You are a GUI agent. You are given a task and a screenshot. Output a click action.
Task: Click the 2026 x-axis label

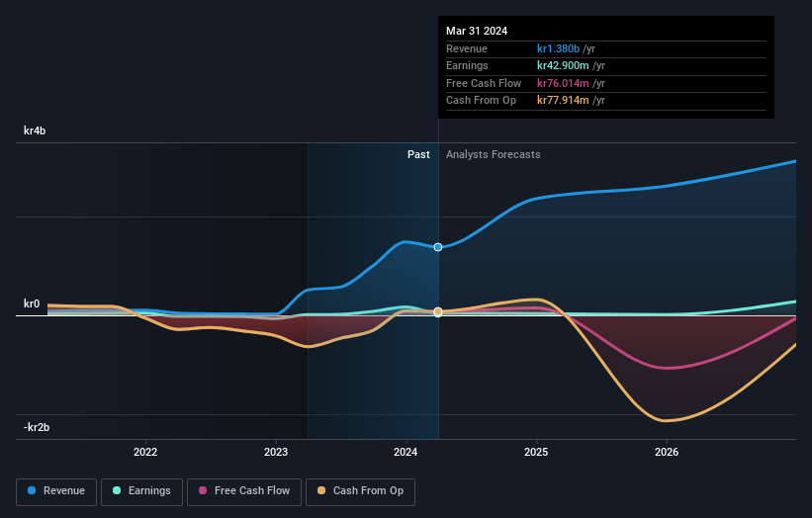coord(667,452)
